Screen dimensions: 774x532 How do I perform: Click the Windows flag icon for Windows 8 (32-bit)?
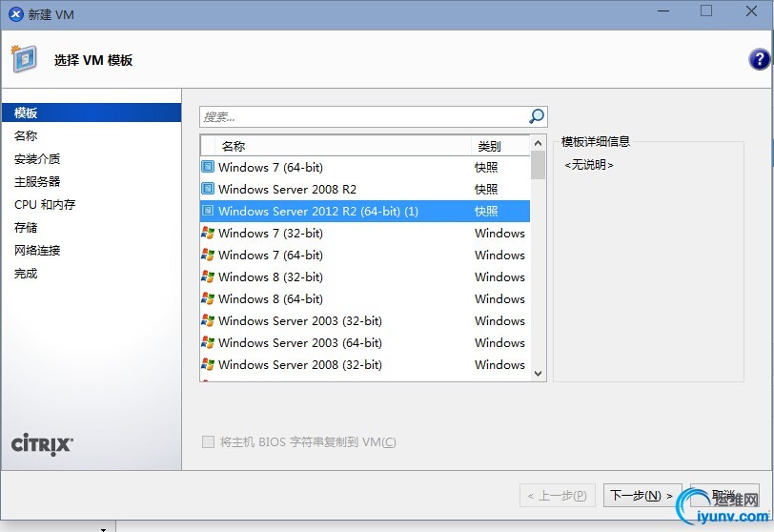pos(208,276)
